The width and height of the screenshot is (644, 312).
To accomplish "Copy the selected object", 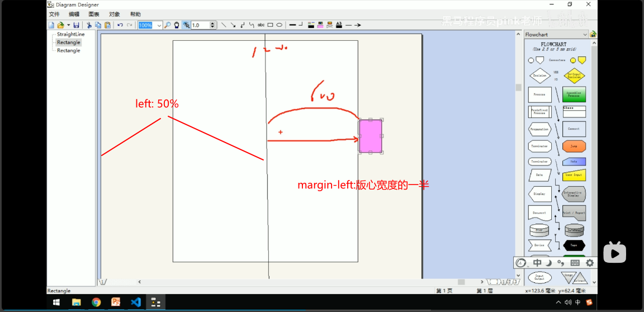I will (x=98, y=25).
